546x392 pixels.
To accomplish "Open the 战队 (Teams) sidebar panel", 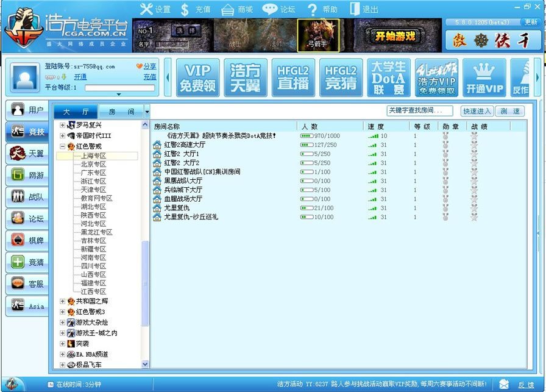I will (x=27, y=197).
